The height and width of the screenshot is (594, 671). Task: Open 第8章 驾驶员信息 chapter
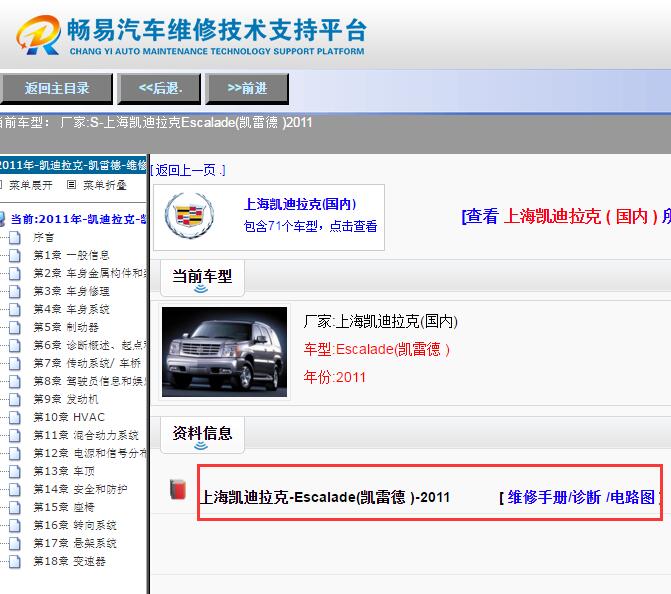point(90,381)
